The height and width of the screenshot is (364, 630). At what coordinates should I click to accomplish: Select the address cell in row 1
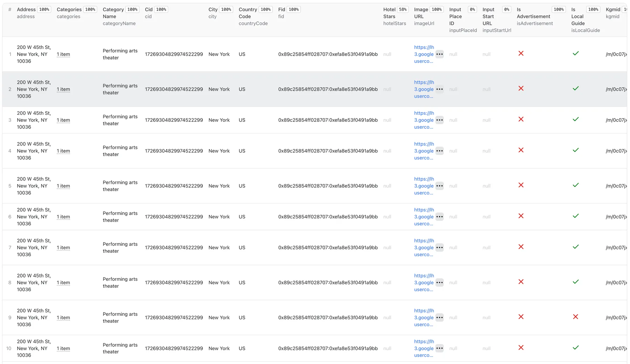[34, 54]
